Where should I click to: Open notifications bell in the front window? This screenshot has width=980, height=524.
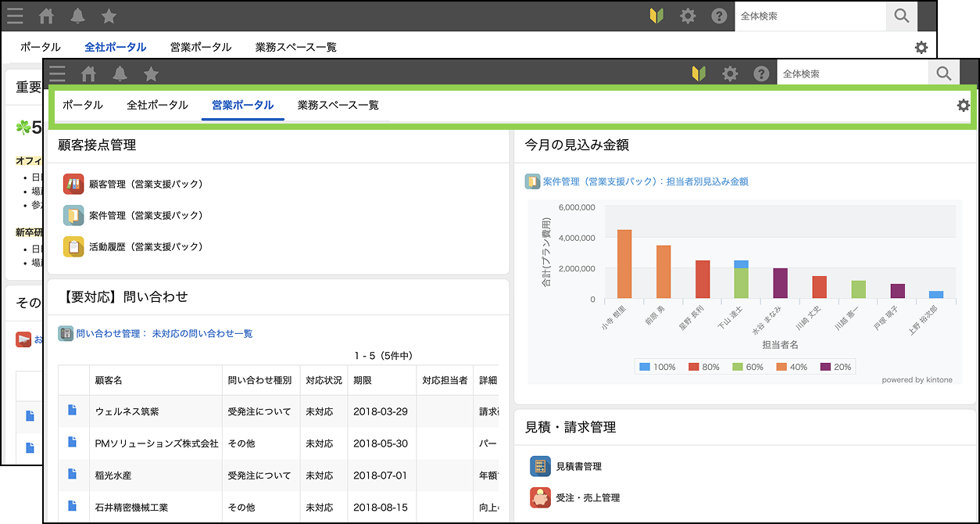(120, 74)
